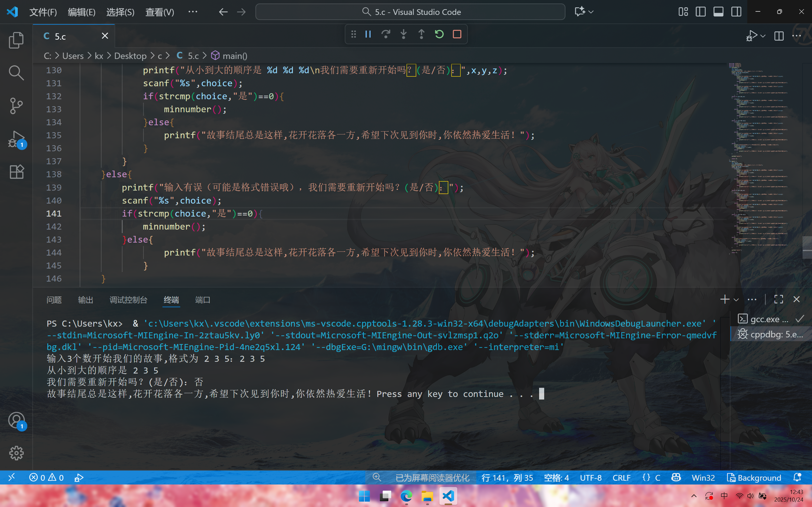Restart the debugging session
The image size is (812, 507).
coord(439,34)
